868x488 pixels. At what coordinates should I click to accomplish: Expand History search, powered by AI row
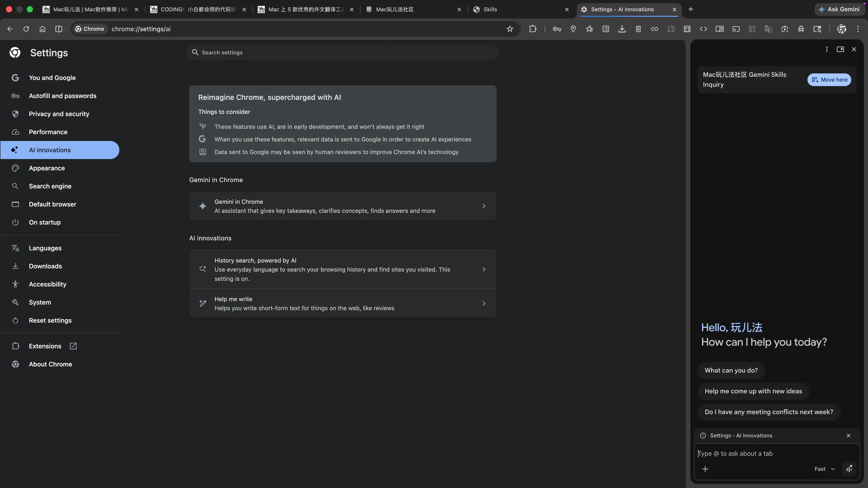342,270
